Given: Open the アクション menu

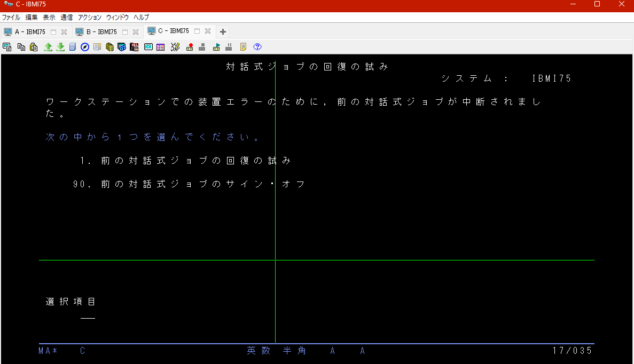Looking at the screenshot, I should pos(89,18).
